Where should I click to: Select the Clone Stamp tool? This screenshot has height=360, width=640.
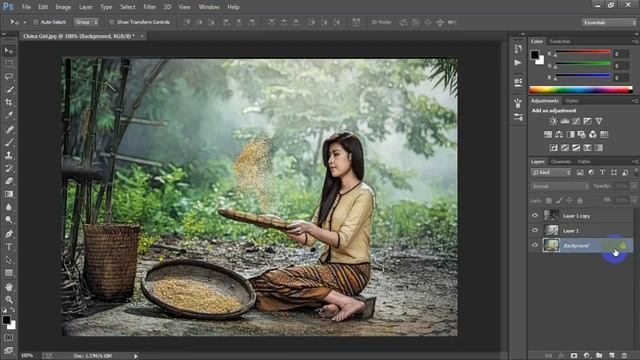click(9, 155)
